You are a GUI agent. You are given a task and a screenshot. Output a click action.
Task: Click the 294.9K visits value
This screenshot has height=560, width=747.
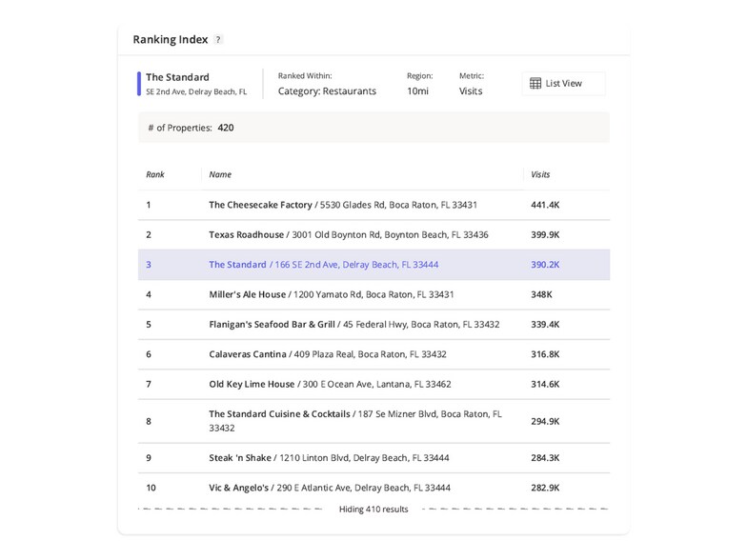tap(545, 421)
